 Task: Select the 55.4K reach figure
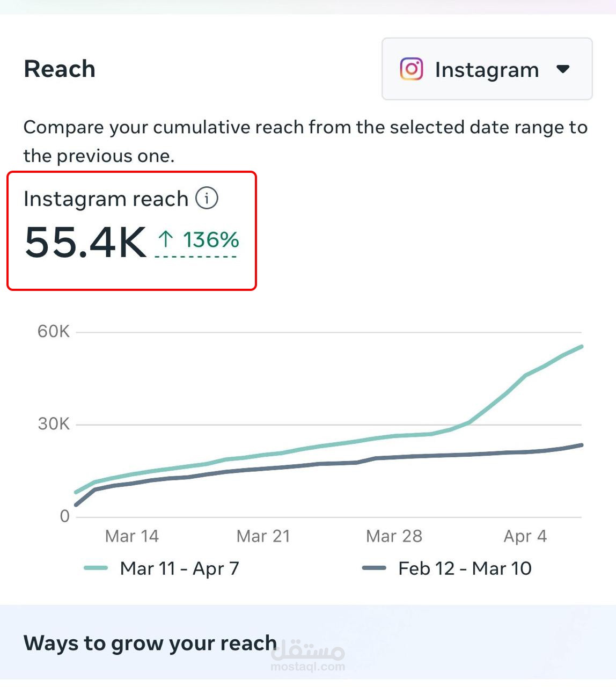pyautogui.click(x=86, y=242)
